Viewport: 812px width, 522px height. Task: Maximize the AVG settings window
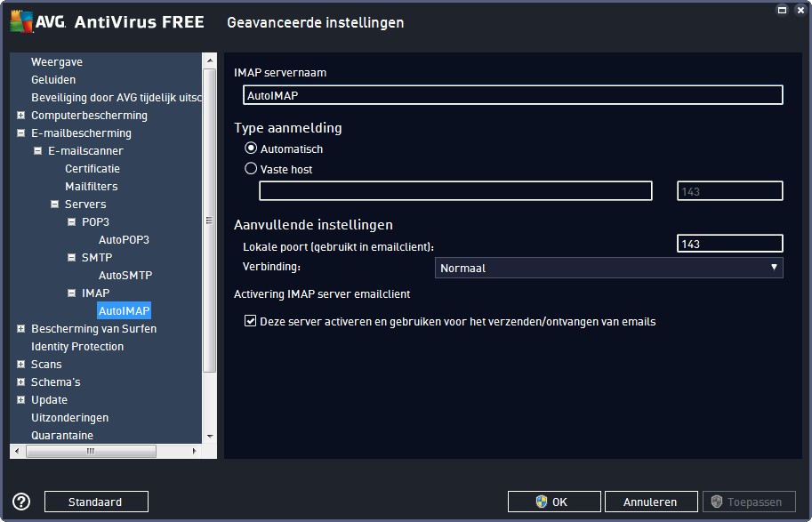click(x=782, y=10)
